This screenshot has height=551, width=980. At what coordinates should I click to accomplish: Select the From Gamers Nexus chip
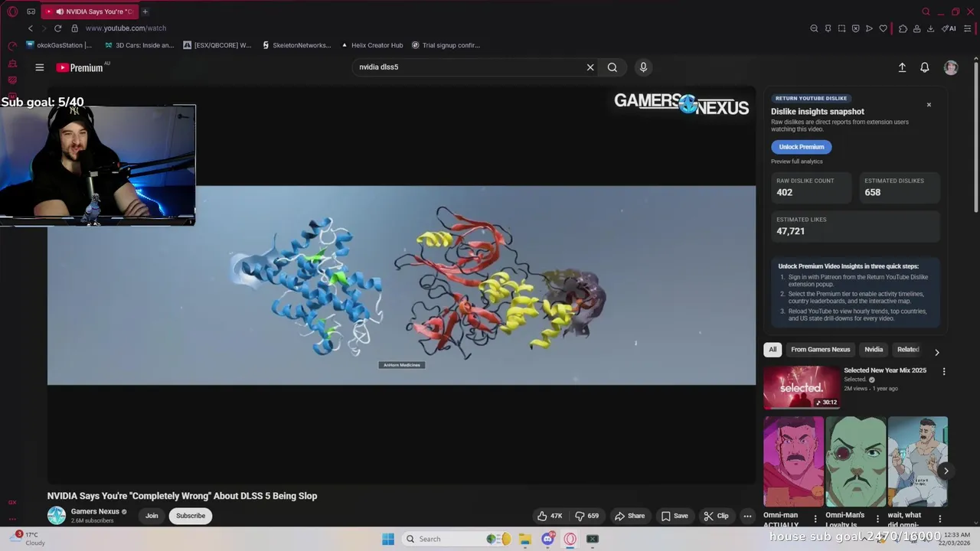point(820,350)
